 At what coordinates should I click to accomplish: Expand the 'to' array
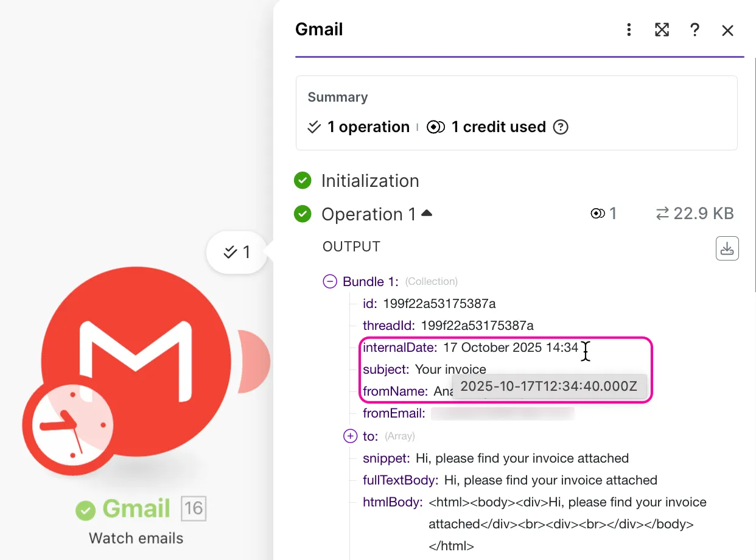(x=350, y=436)
